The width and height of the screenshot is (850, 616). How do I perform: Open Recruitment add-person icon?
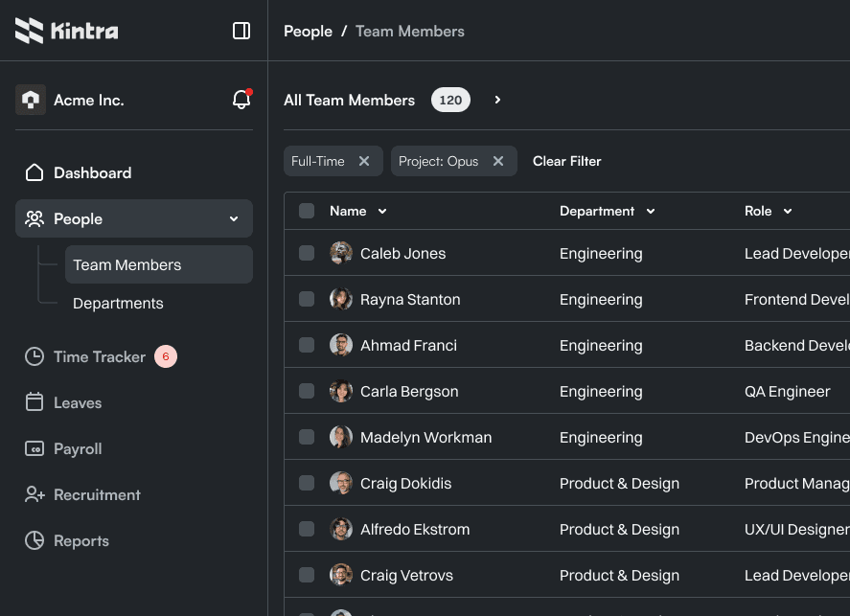(x=34, y=494)
